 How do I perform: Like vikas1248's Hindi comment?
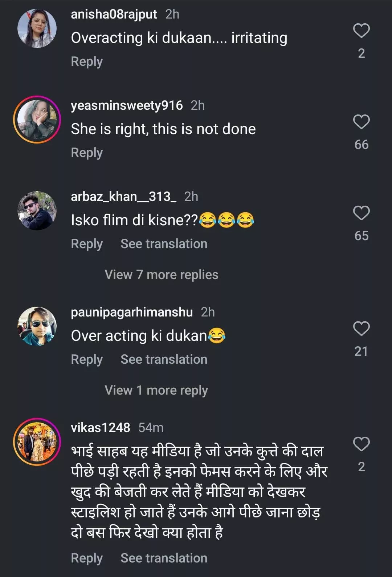pyautogui.click(x=361, y=444)
